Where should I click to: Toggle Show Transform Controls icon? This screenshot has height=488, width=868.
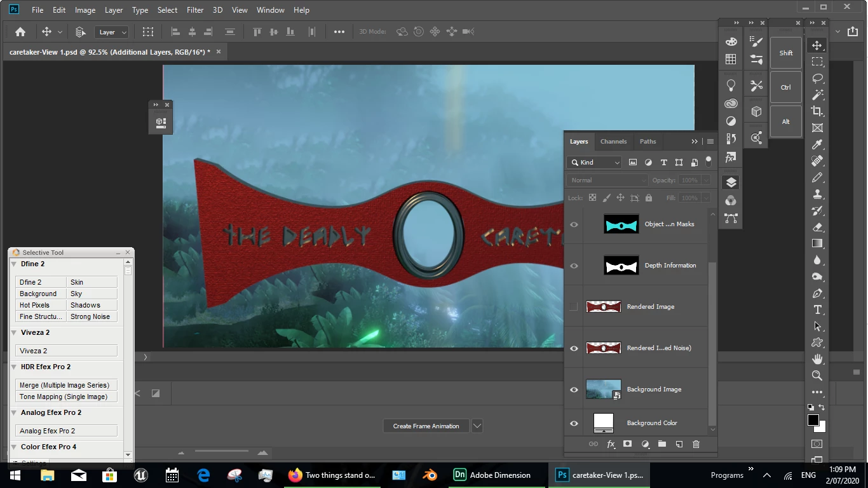tap(148, 32)
